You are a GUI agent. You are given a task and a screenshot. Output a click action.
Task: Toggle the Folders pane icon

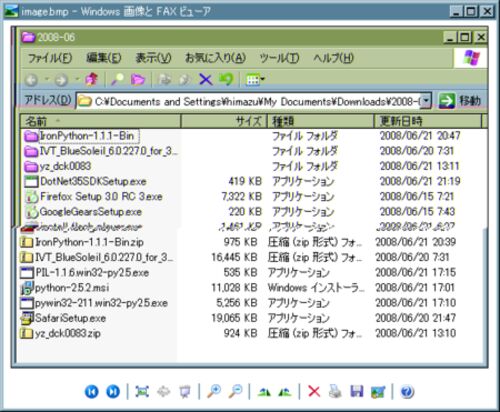pyautogui.click(x=138, y=80)
